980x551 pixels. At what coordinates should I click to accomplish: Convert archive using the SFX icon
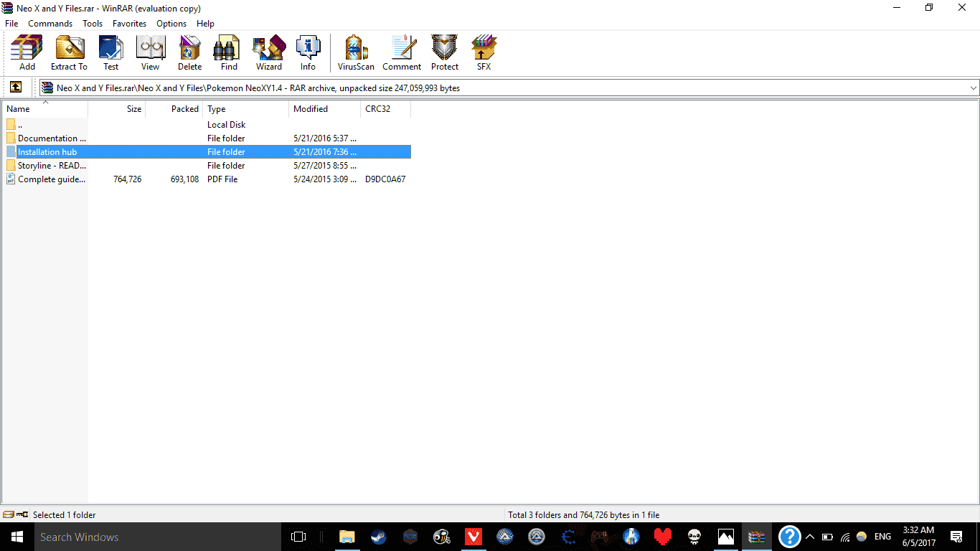pyautogui.click(x=484, y=52)
